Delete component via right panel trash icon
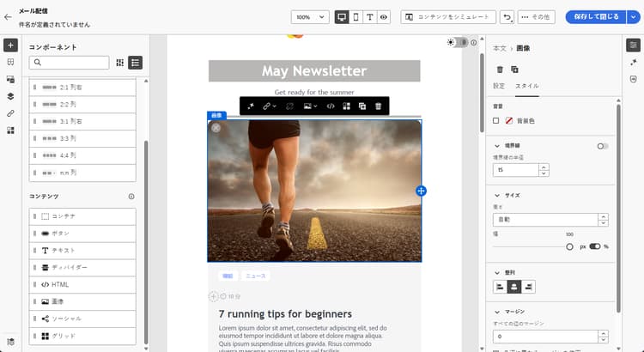 click(x=500, y=70)
